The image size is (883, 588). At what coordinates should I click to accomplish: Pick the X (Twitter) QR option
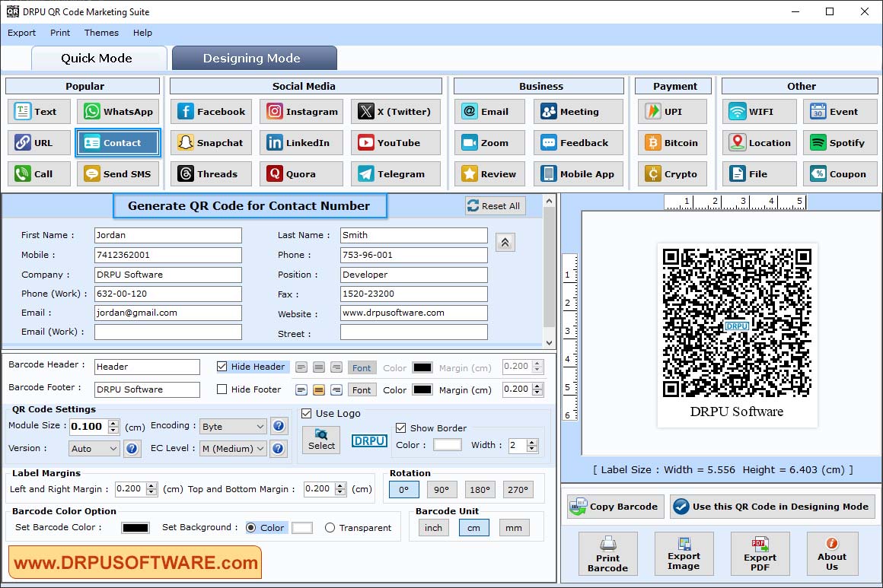coord(395,111)
